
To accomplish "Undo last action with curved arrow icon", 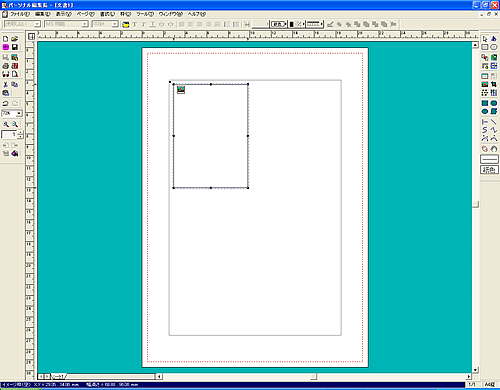I will click(x=6, y=103).
